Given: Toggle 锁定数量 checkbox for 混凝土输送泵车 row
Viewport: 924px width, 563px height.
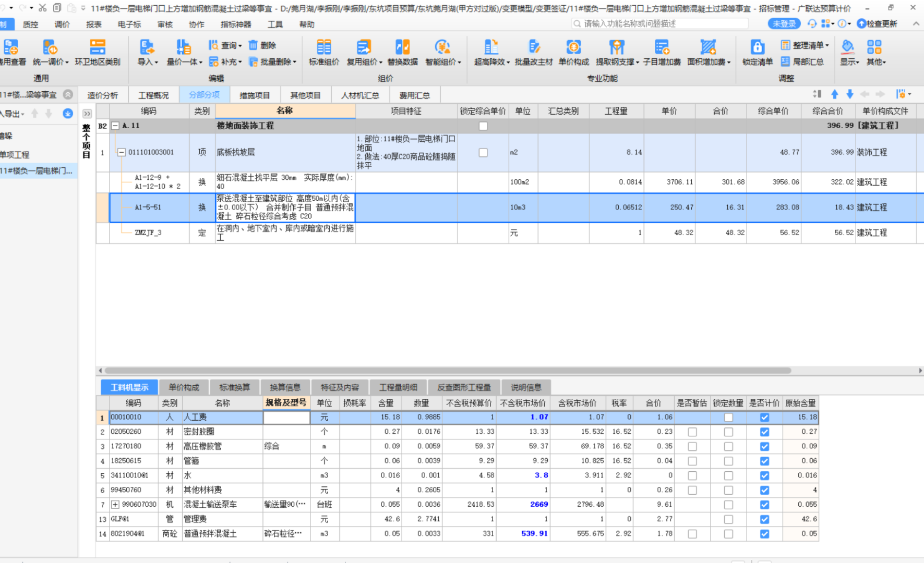Looking at the screenshot, I should click(728, 505).
